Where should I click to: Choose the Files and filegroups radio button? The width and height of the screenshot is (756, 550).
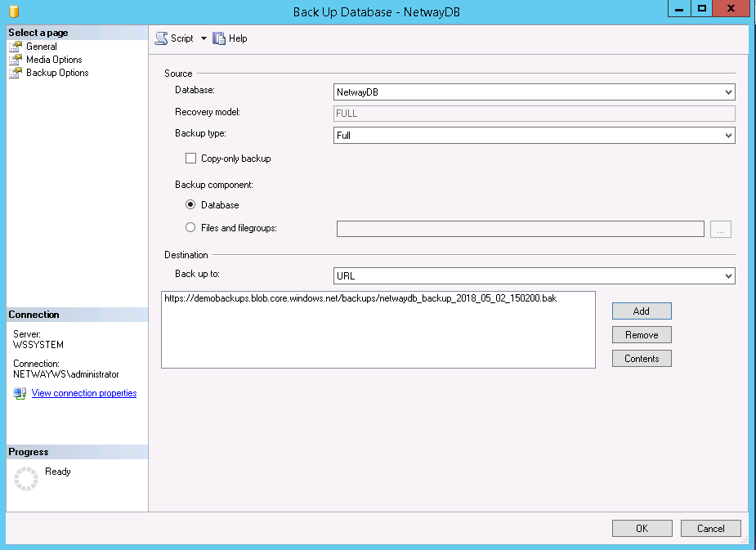point(190,228)
